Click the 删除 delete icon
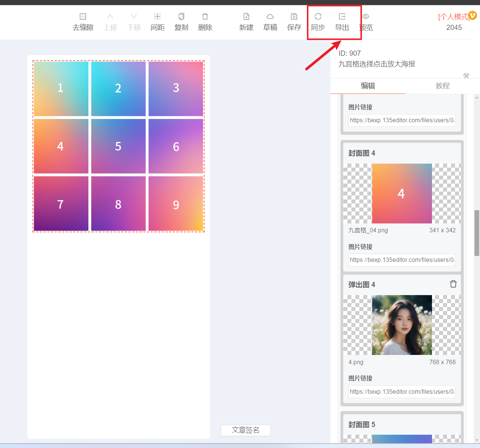 (x=205, y=17)
